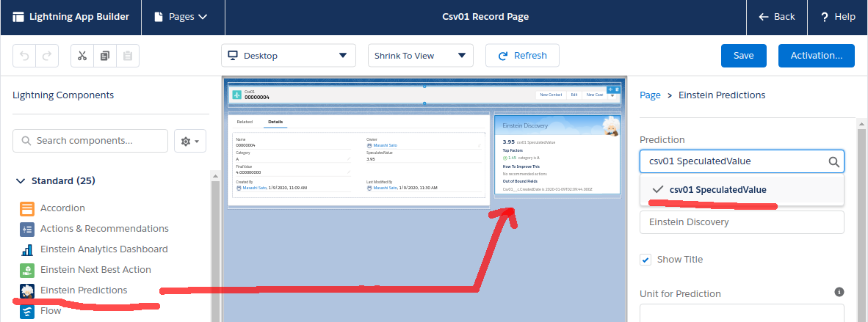The width and height of the screenshot is (868, 322).
Task: Open the components gear settings dropdown
Action: tap(190, 141)
